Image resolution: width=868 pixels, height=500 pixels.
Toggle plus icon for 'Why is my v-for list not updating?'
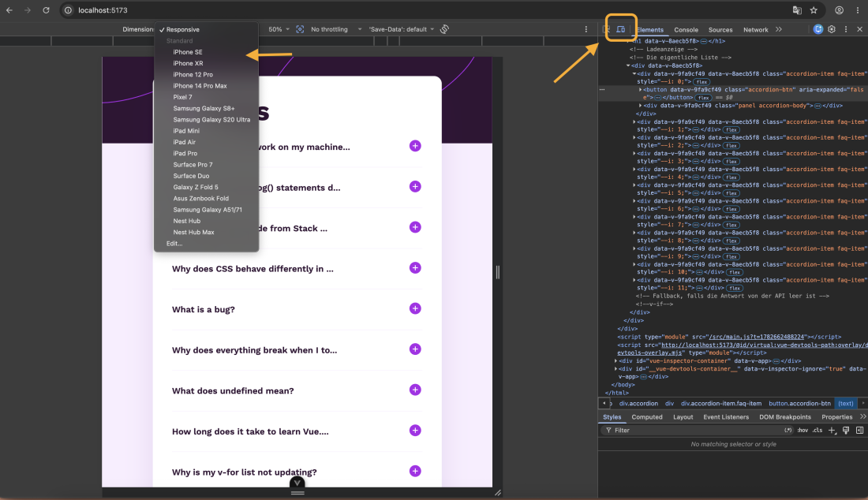point(415,472)
